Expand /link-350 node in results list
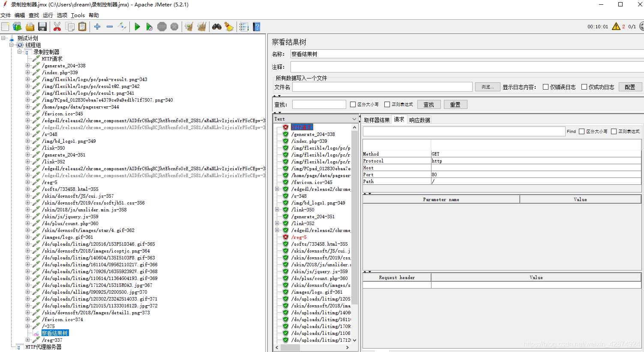Image resolution: width=644 pixels, height=352 pixels. pos(277,210)
